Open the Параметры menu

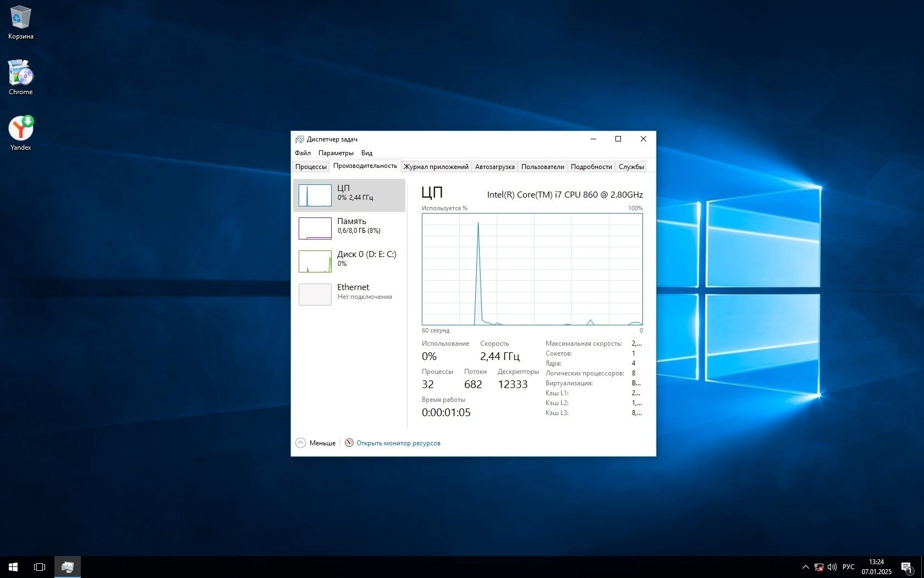click(x=335, y=153)
